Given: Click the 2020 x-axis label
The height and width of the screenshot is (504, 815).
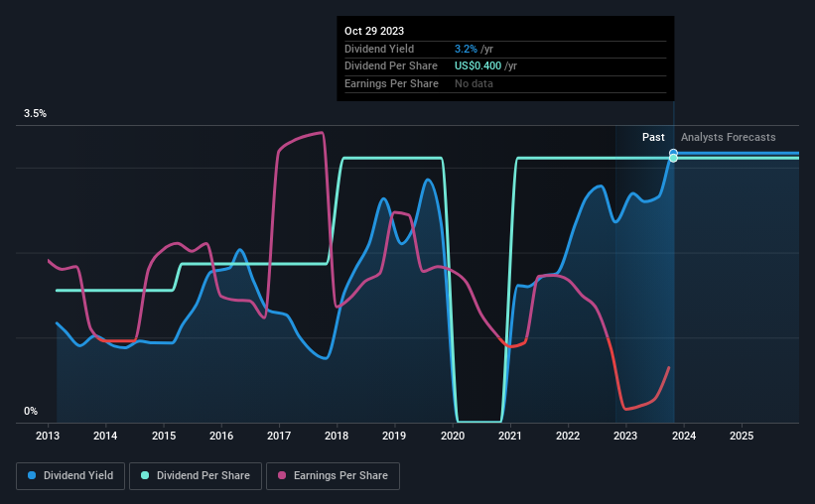Looking at the screenshot, I should point(453,436).
